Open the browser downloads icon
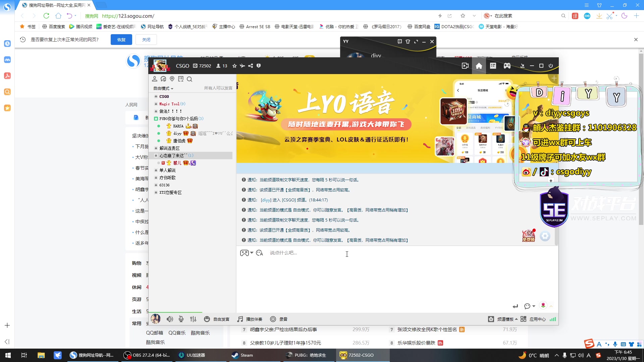Viewport: 644px width, 362px height. (x=599, y=16)
